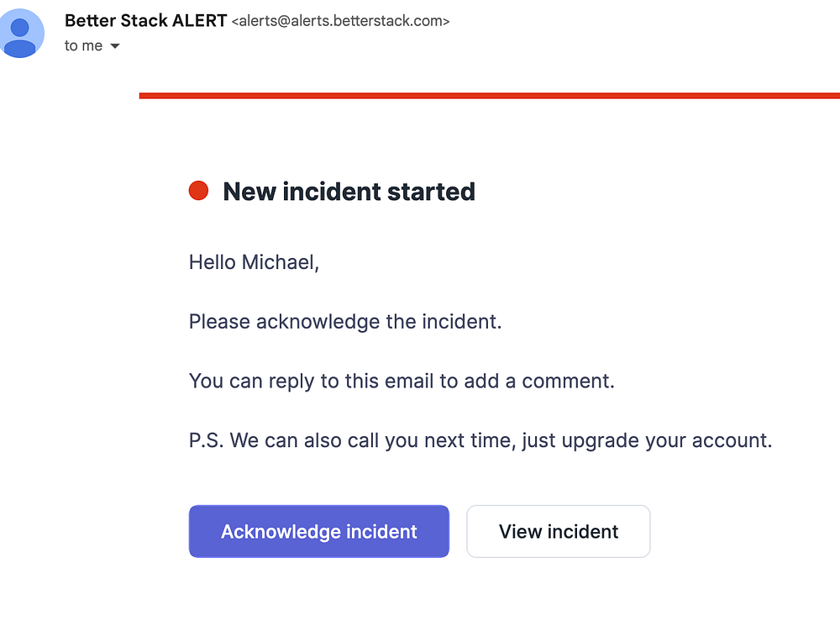Image resolution: width=840 pixels, height=621 pixels.
Task: Open the View incident button
Action: (x=559, y=531)
